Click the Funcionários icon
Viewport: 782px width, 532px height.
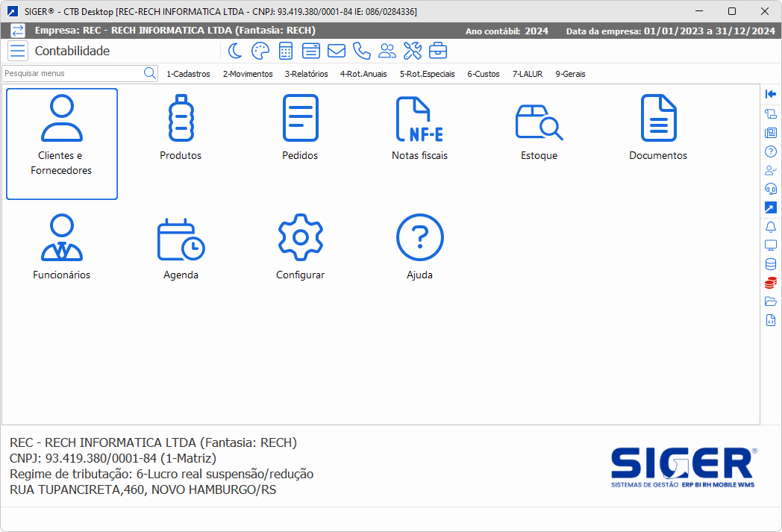62,239
